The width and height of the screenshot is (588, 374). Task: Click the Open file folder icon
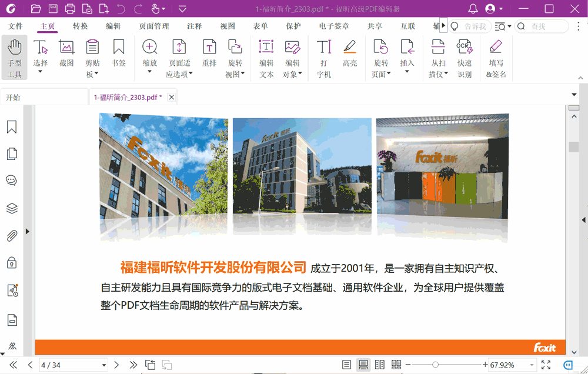[36, 9]
